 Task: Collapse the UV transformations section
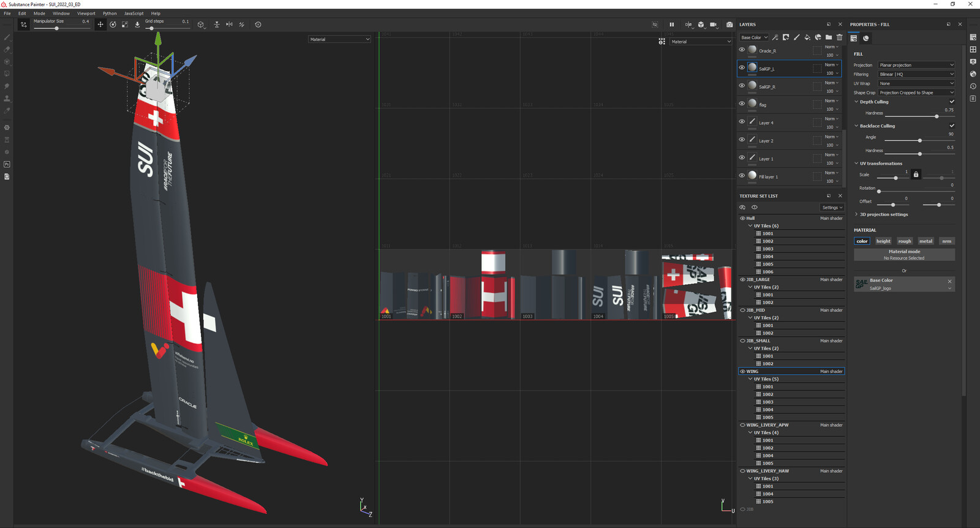pos(856,164)
